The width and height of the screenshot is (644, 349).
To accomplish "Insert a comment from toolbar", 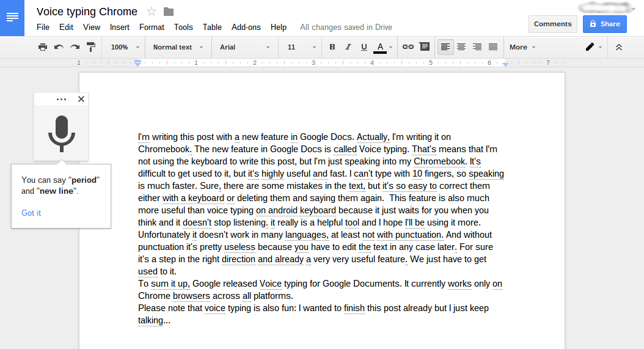I will pyautogui.click(x=424, y=47).
